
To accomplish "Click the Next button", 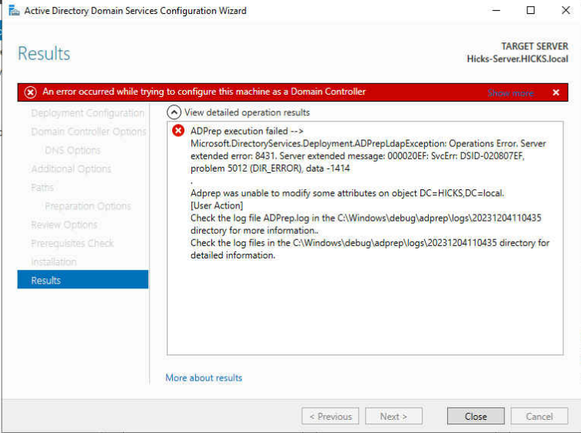I will pos(394,416).
